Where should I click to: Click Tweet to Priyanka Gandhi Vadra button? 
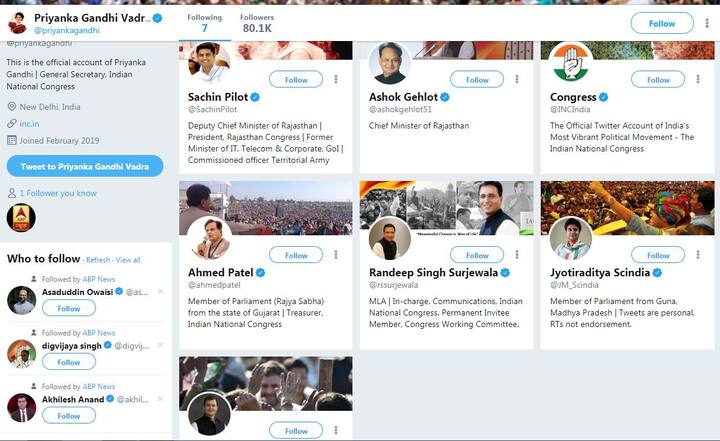point(84,166)
